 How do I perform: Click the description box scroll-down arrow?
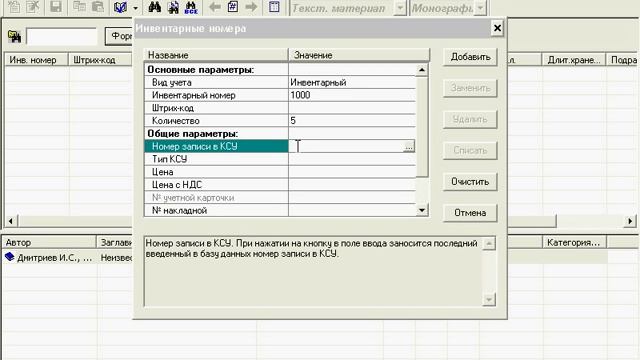[x=489, y=300]
